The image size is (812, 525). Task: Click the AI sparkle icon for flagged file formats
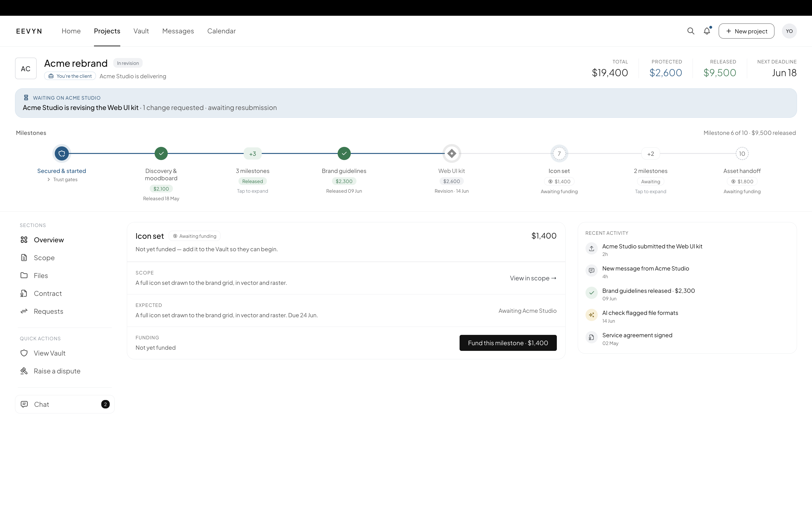(x=592, y=315)
